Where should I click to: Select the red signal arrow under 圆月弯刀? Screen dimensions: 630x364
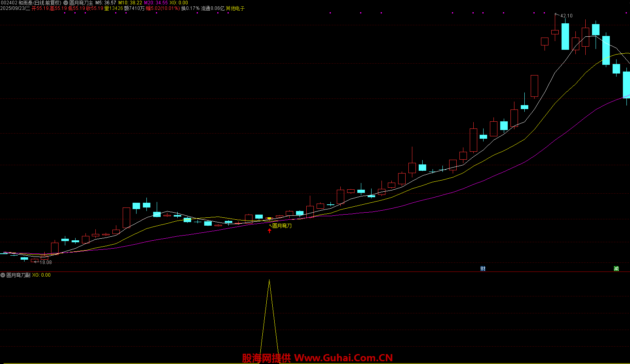point(269,231)
